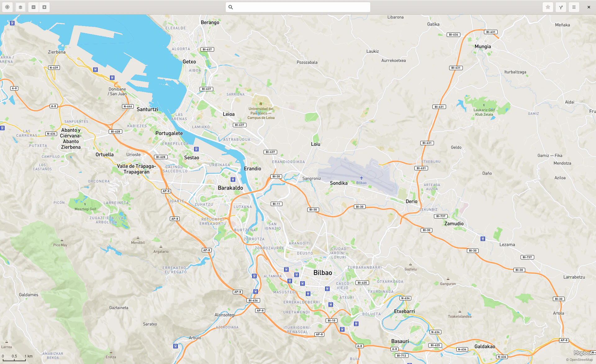The image size is (596, 364).
Task: Click the search input field
Action: [x=301, y=7]
